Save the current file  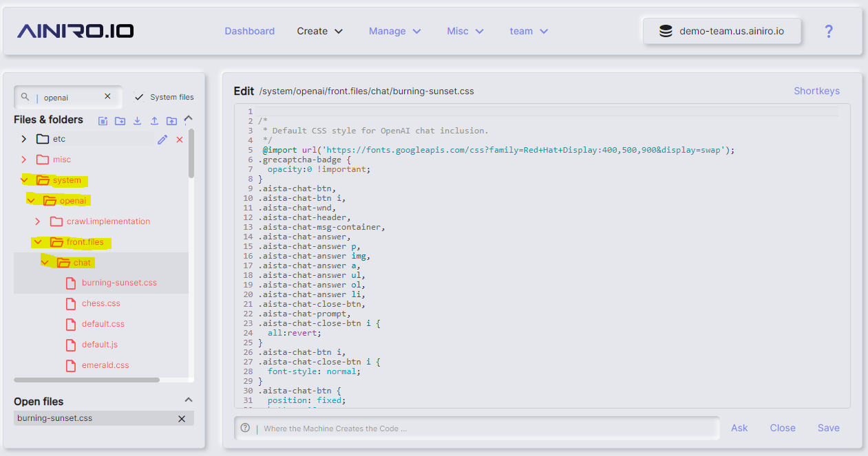[x=828, y=428]
